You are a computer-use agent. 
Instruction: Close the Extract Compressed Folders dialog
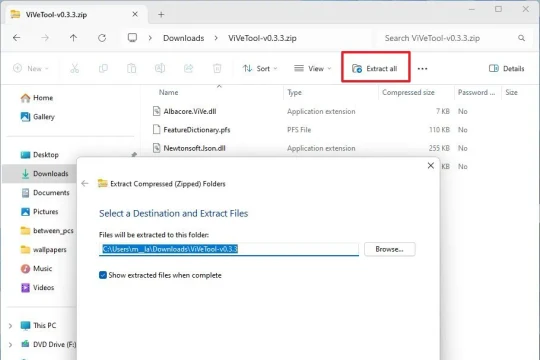tap(430, 166)
